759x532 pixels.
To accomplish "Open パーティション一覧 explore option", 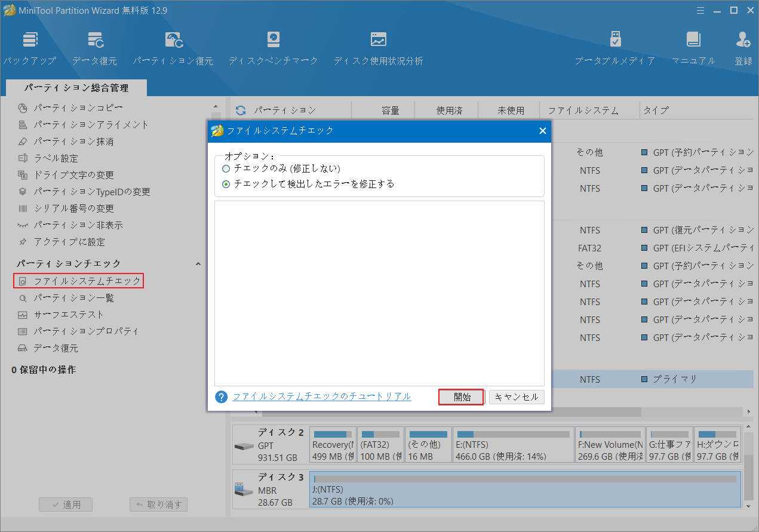I will point(73,297).
